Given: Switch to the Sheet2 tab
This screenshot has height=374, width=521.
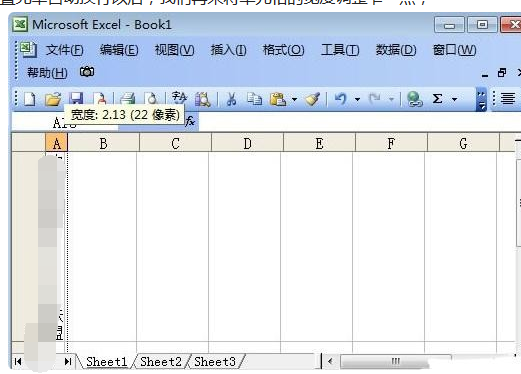Looking at the screenshot, I should [161, 362].
